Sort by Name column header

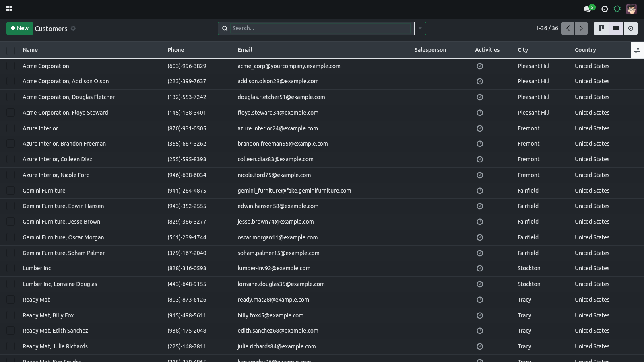point(30,50)
